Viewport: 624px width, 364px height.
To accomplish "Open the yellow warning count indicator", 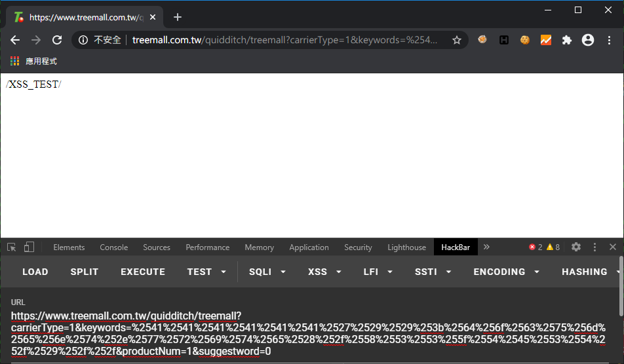I will point(553,247).
